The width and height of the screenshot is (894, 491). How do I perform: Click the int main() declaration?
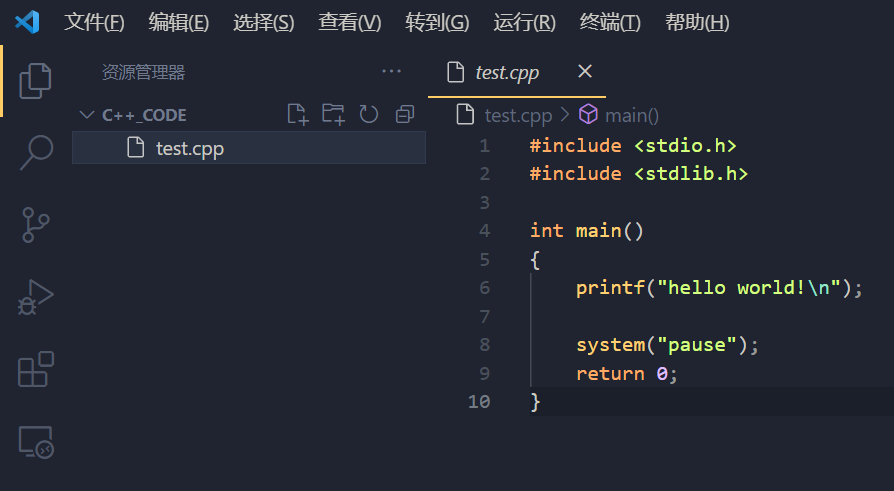click(587, 230)
